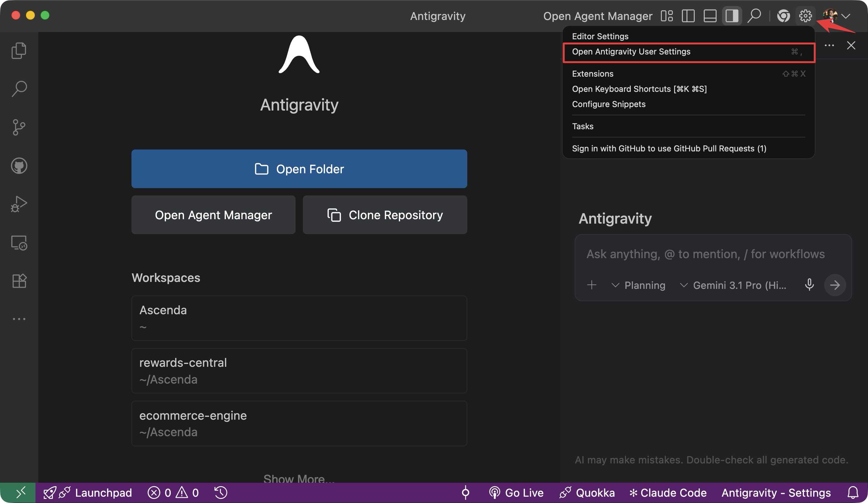Click the Ask anything chat input
This screenshot has width=868, height=503.
[x=705, y=254]
